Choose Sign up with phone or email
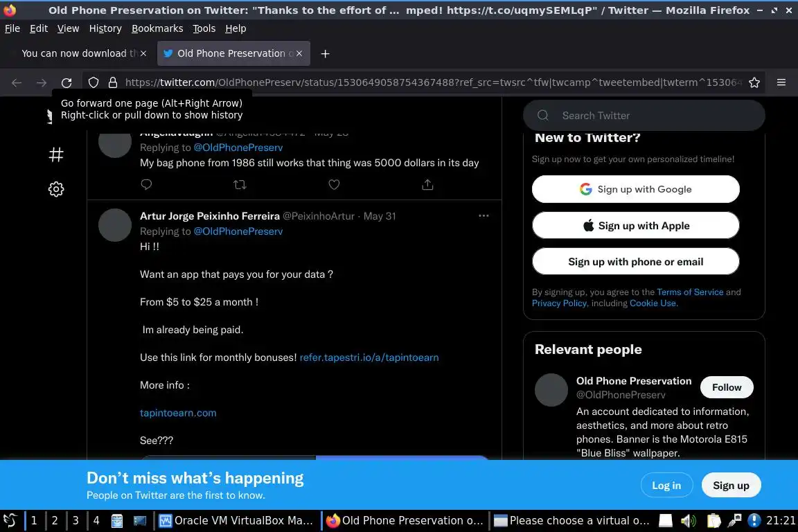The width and height of the screenshot is (798, 532). coord(636,262)
